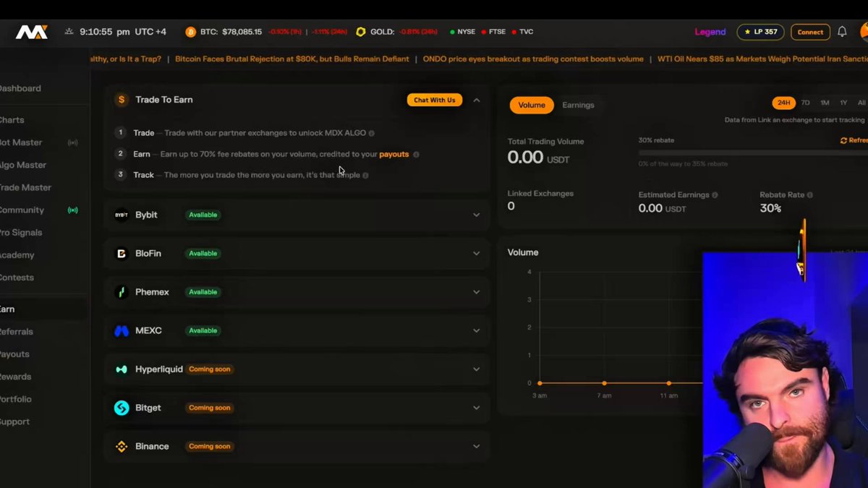
Task: Click the Bitget exchange logo
Action: click(122, 408)
